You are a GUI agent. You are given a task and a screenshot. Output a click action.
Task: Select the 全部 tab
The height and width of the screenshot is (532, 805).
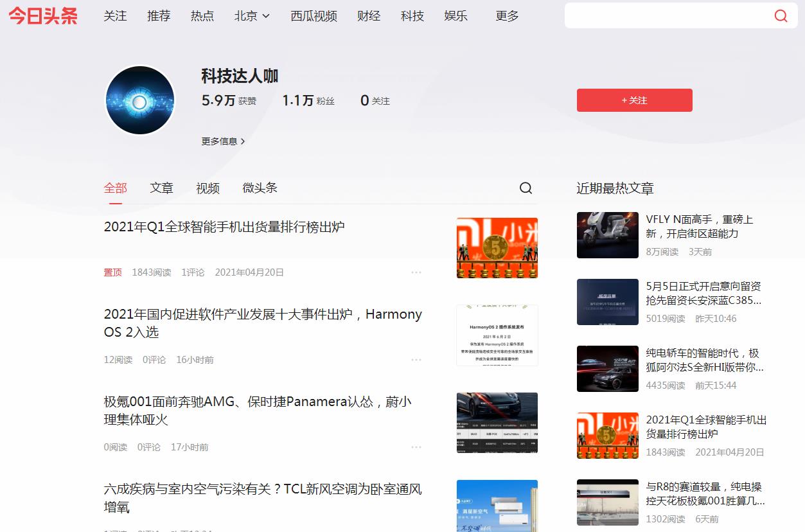[x=116, y=188]
